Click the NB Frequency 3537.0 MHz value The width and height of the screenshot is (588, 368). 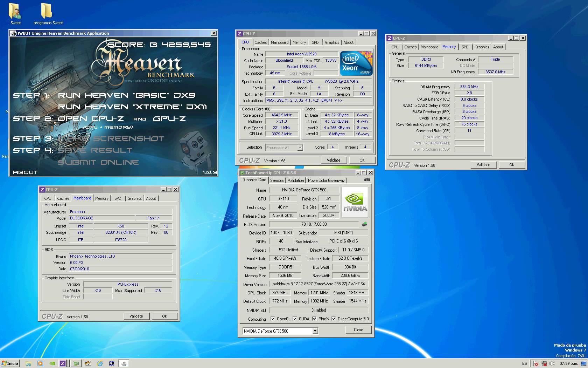pos(496,72)
